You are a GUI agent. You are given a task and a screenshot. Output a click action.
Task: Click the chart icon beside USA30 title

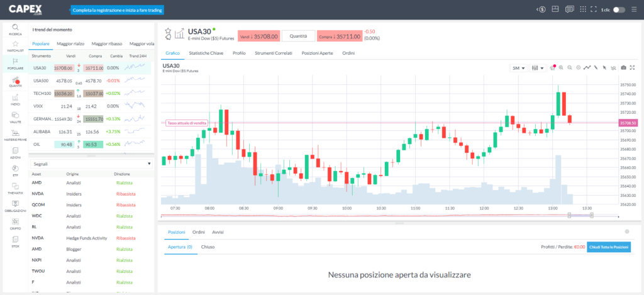point(179,33)
